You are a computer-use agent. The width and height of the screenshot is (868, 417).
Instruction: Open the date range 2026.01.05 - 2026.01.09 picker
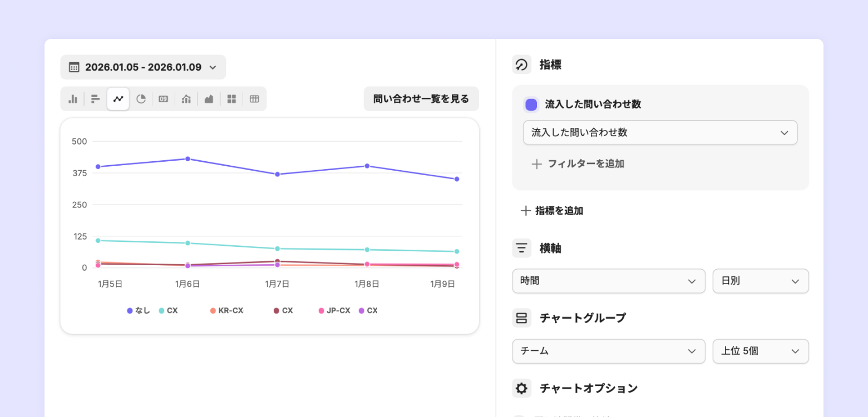(x=143, y=67)
